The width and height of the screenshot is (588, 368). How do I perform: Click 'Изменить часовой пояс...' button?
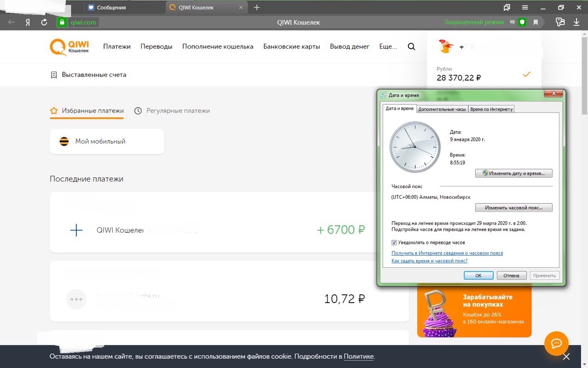point(514,207)
